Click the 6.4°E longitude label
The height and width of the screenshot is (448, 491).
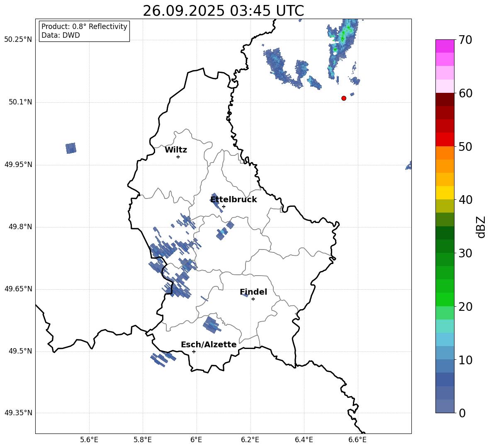point(304,440)
